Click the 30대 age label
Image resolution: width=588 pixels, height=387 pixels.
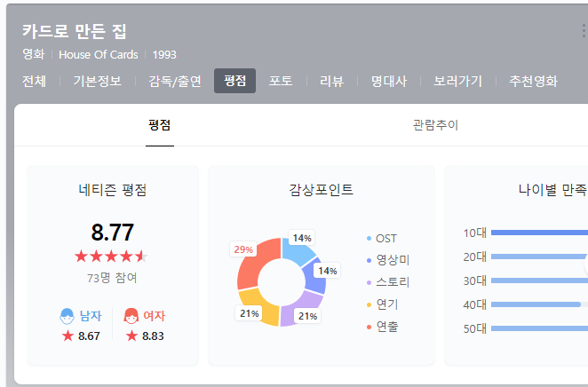[474, 281]
